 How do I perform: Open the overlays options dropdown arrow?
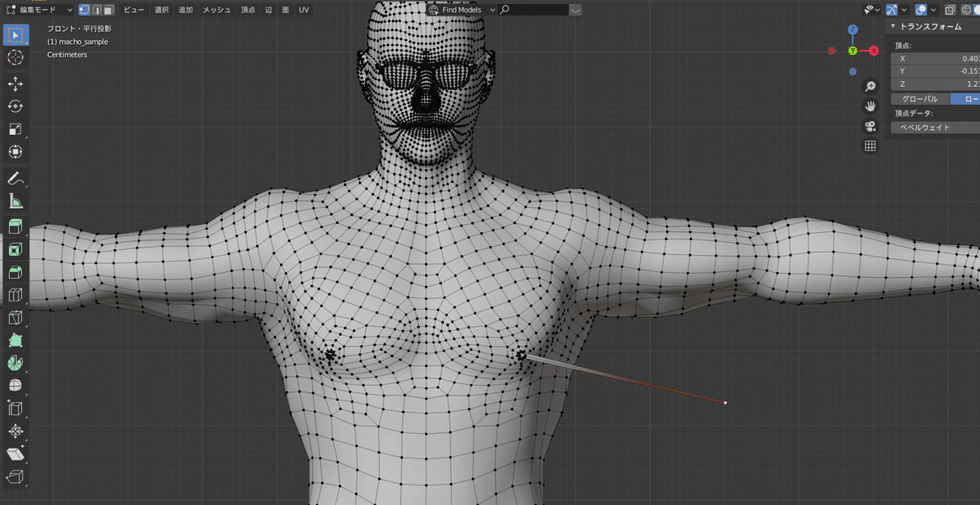933,10
